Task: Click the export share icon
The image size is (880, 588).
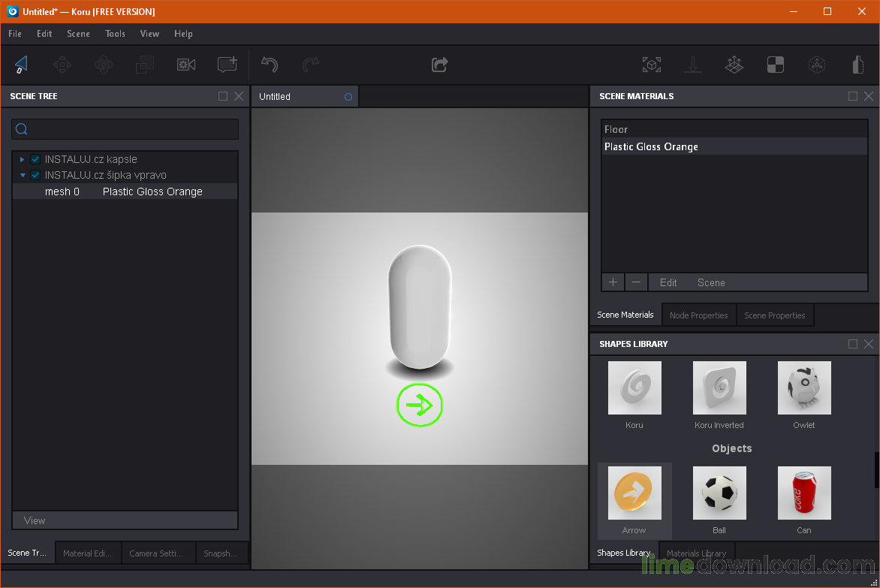Action: coord(440,65)
